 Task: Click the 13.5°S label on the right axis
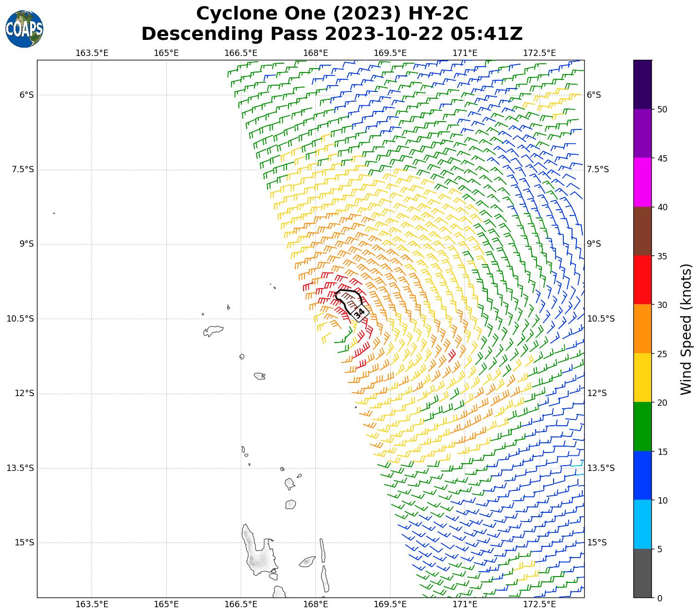point(601,468)
